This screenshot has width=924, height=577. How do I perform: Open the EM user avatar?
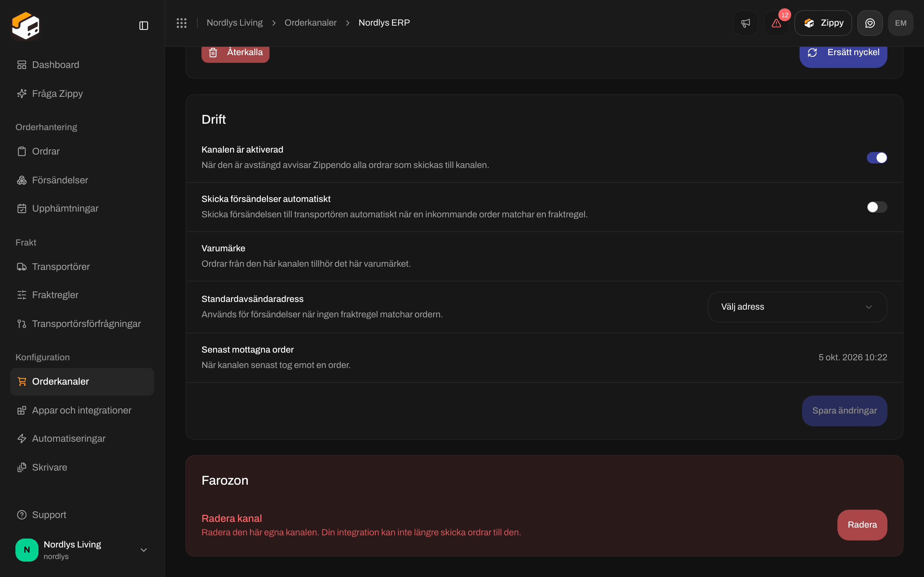900,23
